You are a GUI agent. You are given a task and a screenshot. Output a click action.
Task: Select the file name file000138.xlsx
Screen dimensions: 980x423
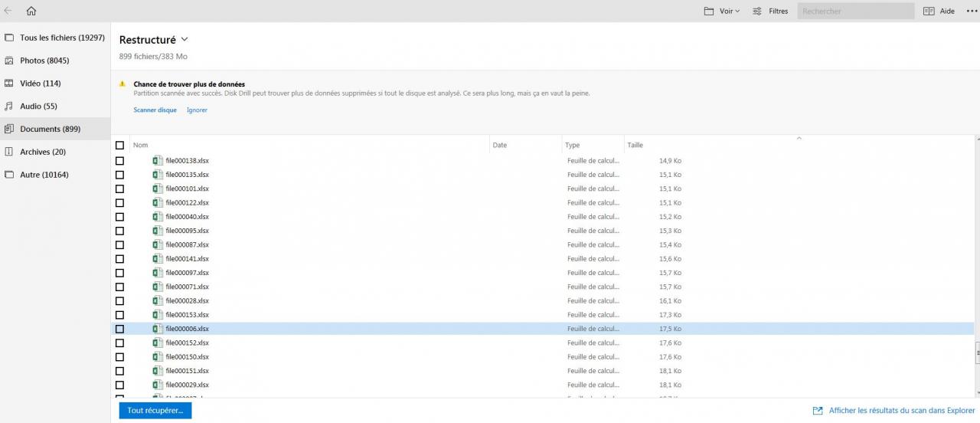(x=188, y=161)
